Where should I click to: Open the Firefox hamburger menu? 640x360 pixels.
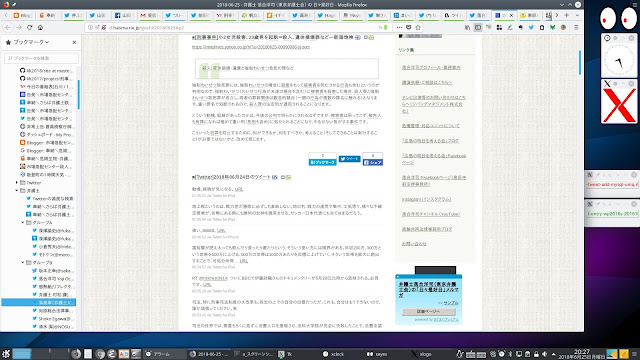[x=576, y=27]
